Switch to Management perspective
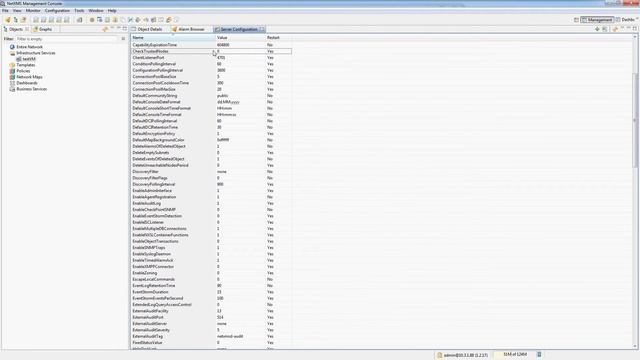The width and height of the screenshot is (640, 360). pos(597,20)
